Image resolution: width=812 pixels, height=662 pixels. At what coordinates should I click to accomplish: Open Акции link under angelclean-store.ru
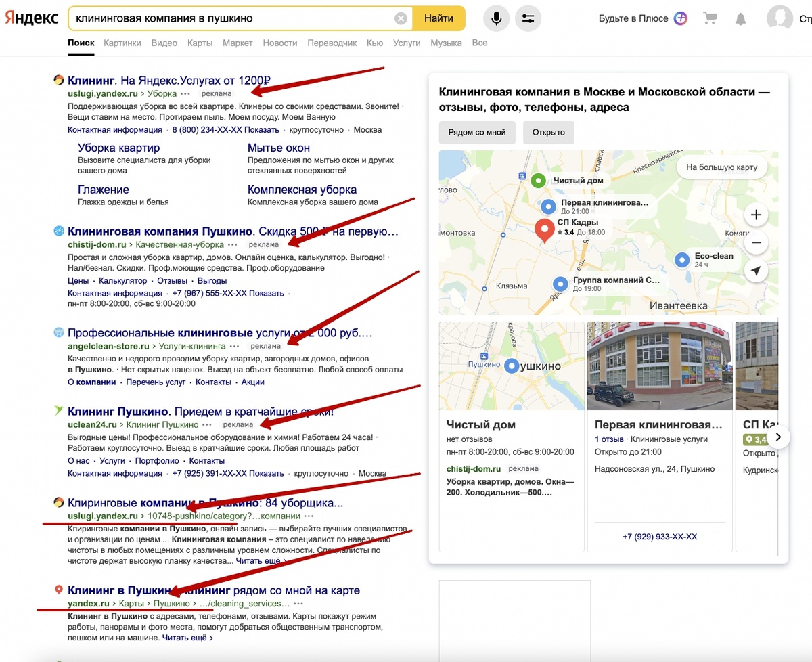(x=252, y=382)
